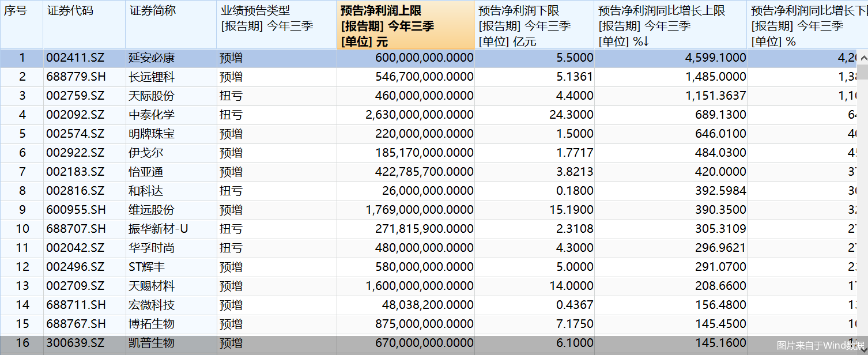
Task: Click stock code 002816.SZ
Action: click(76, 191)
